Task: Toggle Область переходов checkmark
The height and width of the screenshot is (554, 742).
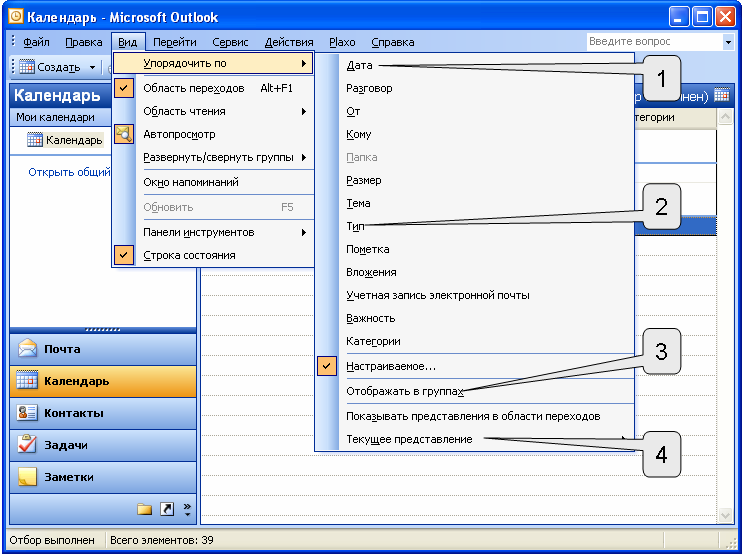Action: pyautogui.click(x=124, y=88)
